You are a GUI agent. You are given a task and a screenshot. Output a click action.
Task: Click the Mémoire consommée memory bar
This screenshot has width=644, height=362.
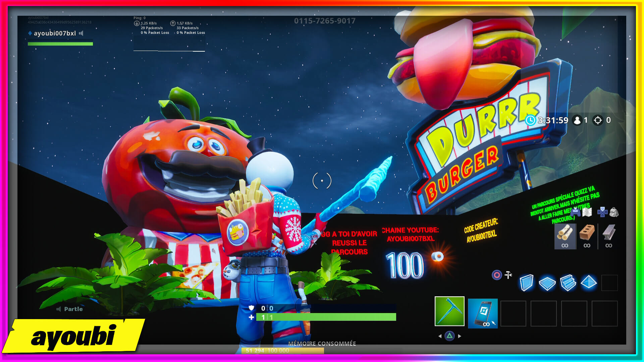click(x=282, y=351)
